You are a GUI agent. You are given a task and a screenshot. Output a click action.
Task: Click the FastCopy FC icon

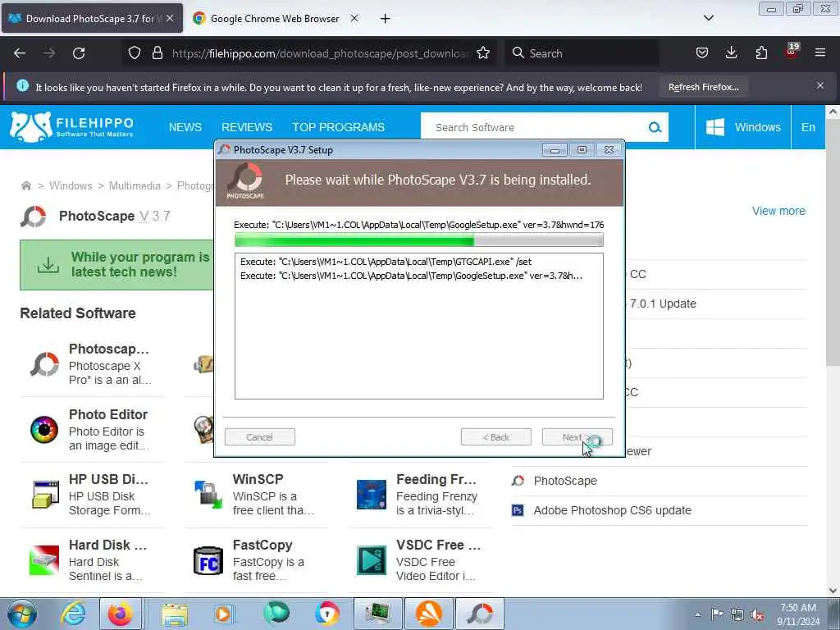(208, 560)
